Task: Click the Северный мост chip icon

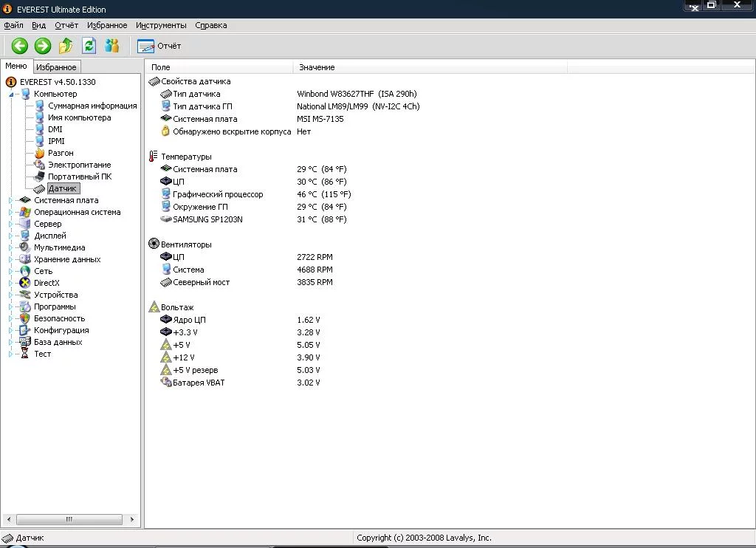Action: point(166,282)
